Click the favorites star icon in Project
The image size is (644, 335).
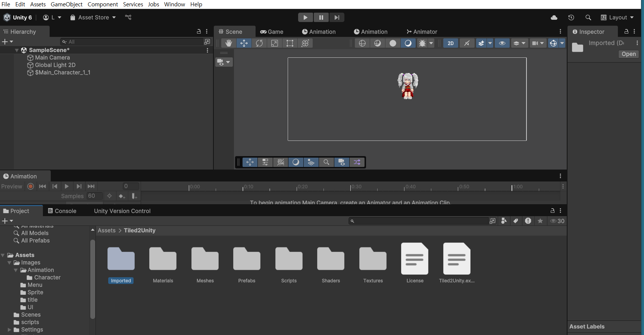(540, 221)
